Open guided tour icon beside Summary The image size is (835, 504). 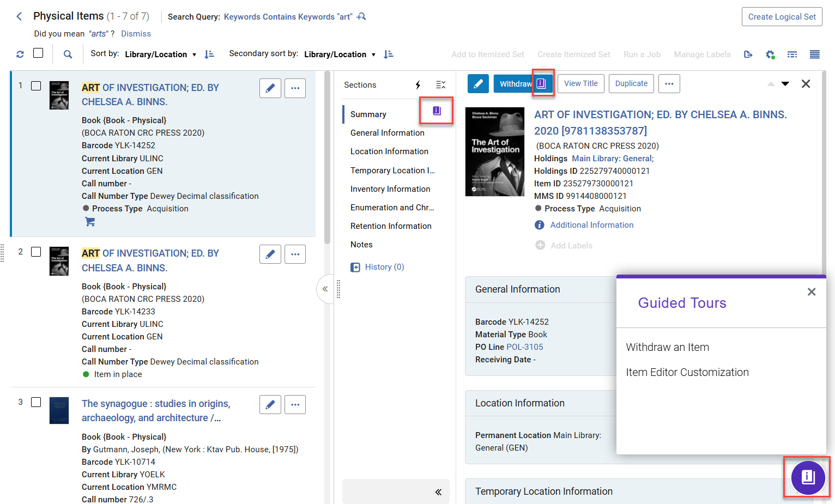pyautogui.click(x=437, y=111)
